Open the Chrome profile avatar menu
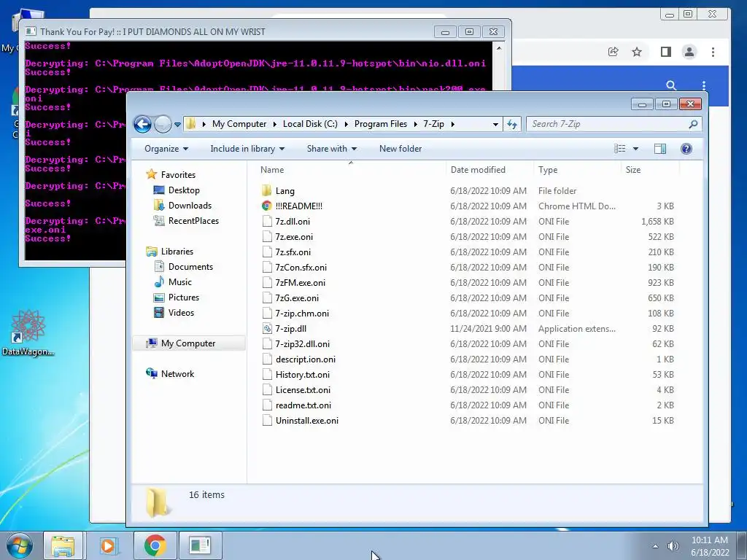Viewport: 747px width, 560px height. [x=689, y=52]
